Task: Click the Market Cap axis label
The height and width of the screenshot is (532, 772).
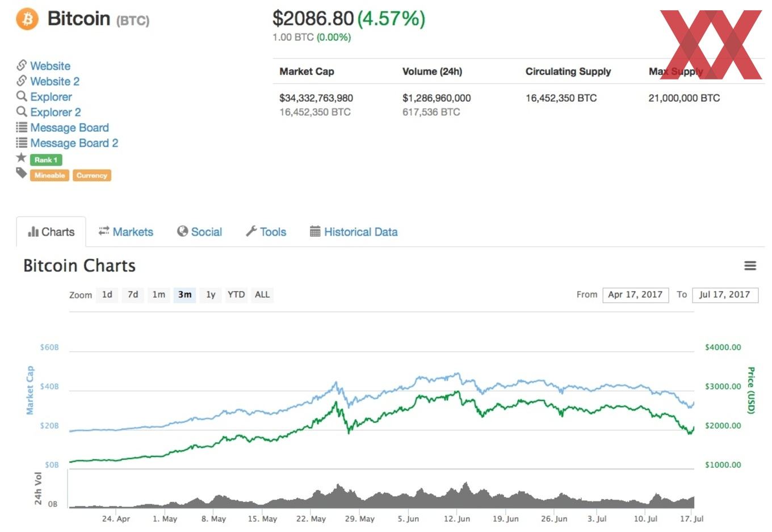Action: (x=30, y=390)
